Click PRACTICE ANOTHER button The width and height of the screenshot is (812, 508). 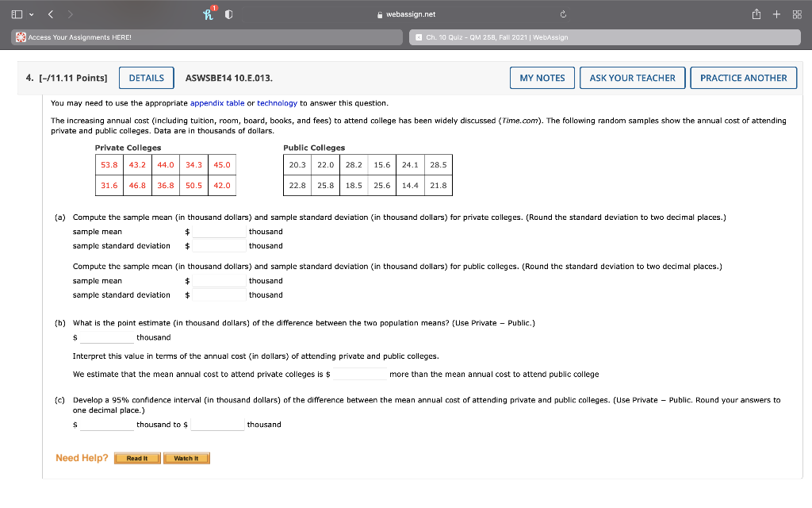(x=743, y=78)
